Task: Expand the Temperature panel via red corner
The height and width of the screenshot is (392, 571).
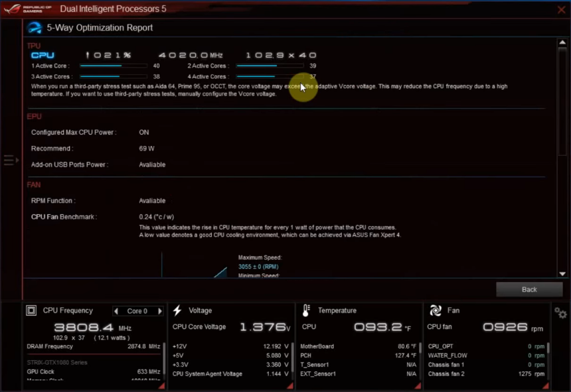Action: pyautogui.click(x=418, y=385)
